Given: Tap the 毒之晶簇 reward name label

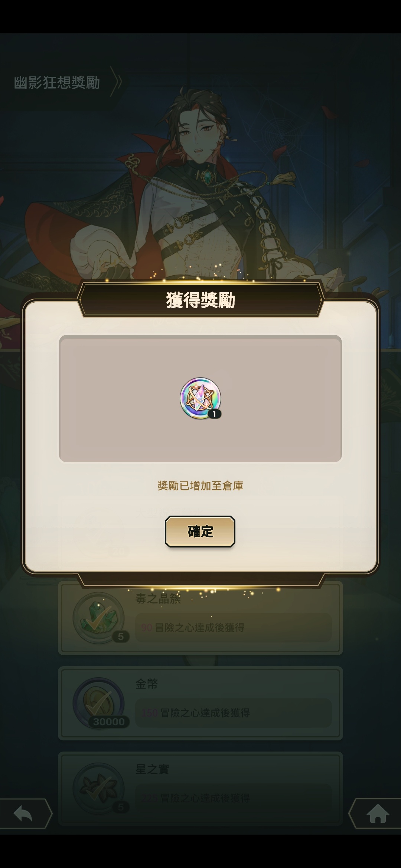Looking at the screenshot, I should click(158, 598).
